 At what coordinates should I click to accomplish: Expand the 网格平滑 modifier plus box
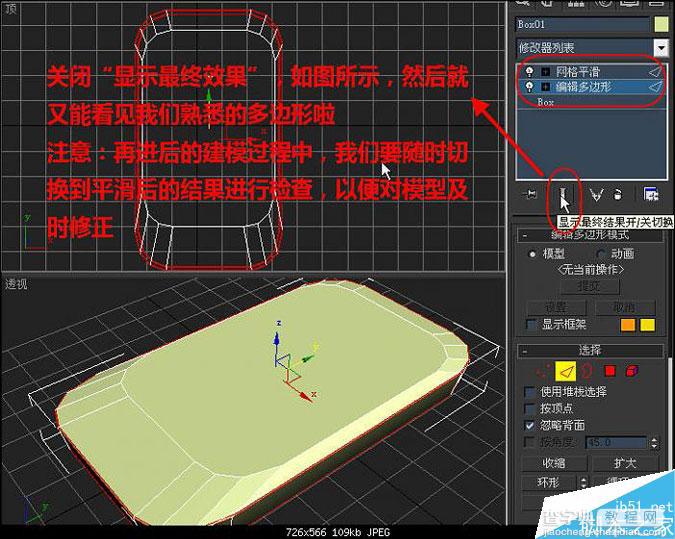[x=545, y=72]
